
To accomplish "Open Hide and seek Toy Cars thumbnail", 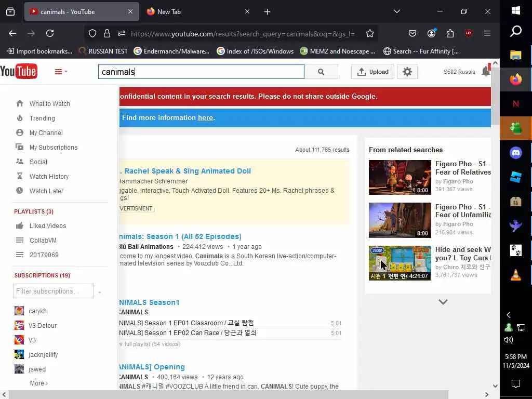I will pyautogui.click(x=400, y=263).
